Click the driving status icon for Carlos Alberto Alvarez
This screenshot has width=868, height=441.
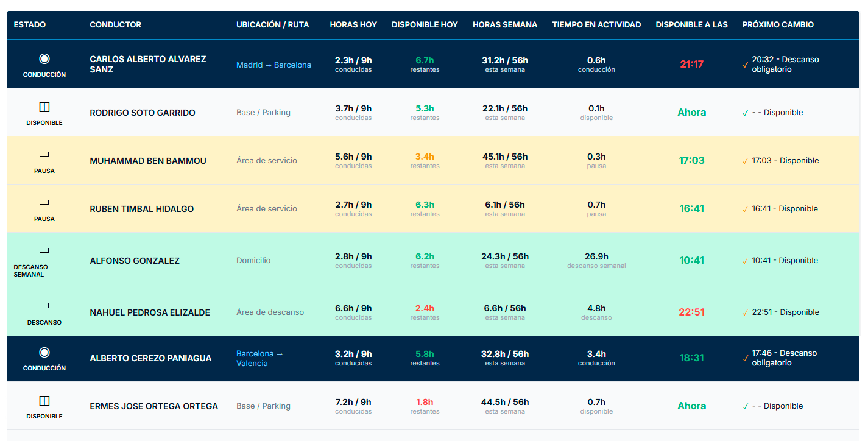pyautogui.click(x=44, y=59)
